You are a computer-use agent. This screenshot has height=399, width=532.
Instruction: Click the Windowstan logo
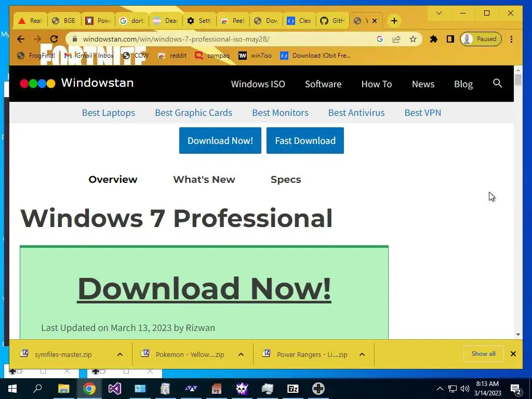77,83
